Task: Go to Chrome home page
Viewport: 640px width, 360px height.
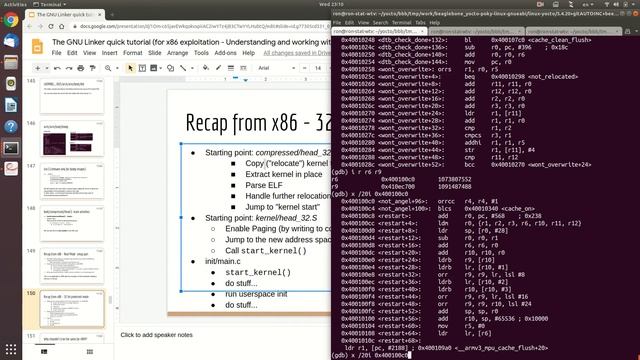Action: click(x=62, y=26)
